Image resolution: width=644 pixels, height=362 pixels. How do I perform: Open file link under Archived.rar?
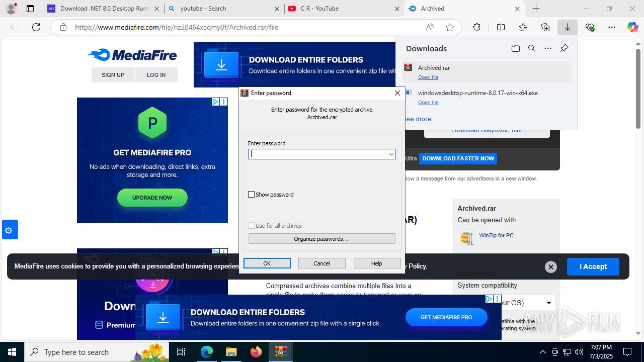428,77
